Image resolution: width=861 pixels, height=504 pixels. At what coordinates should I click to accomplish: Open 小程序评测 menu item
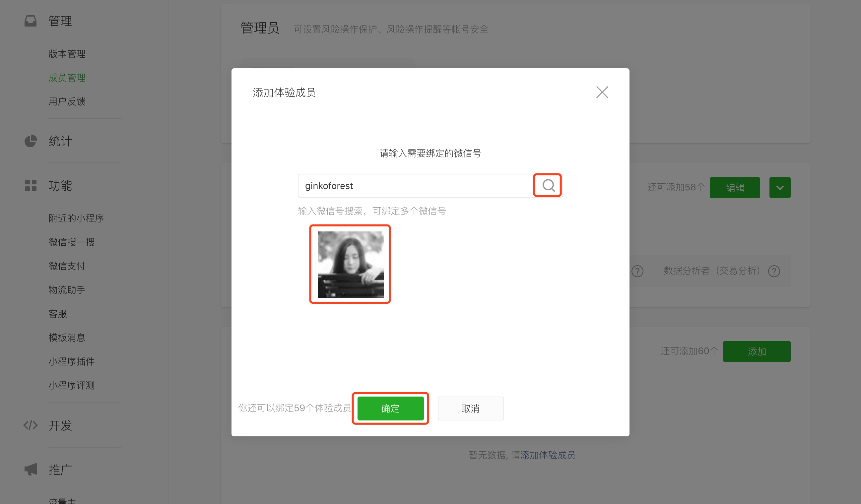[x=71, y=386]
